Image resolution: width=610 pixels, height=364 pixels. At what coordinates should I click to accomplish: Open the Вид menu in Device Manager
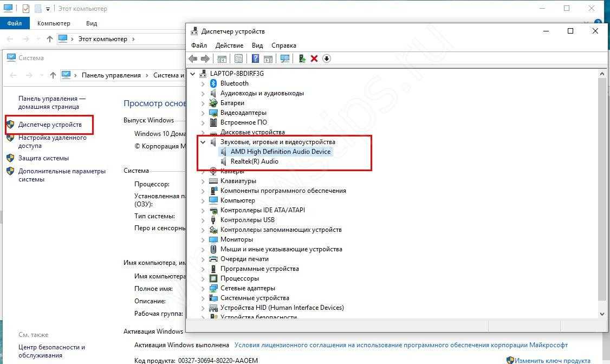257,45
